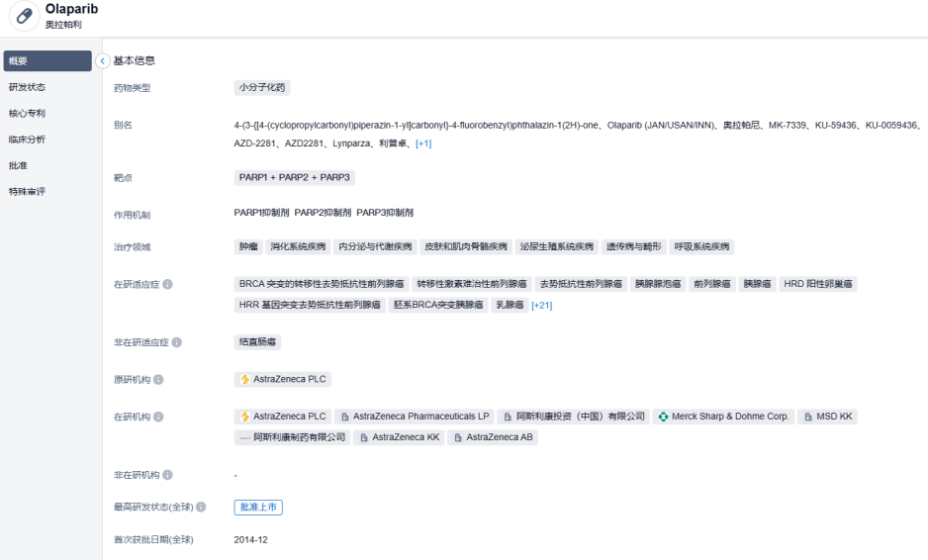This screenshot has width=928, height=560.
Task: Expand [+21] more indications
Action: point(541,306)
